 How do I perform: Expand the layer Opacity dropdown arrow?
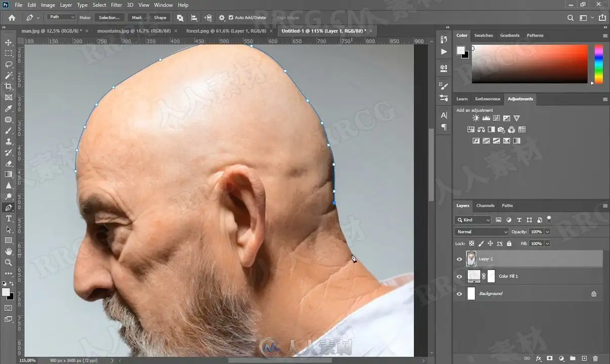(547, 232)
